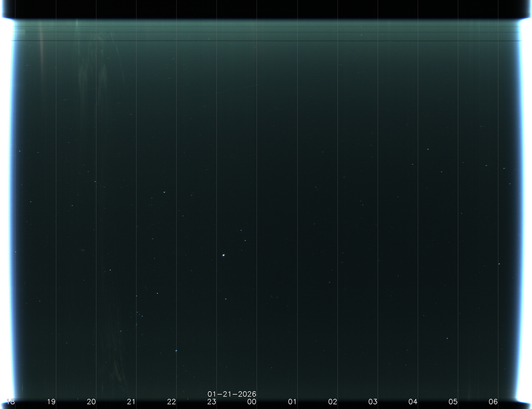Click the 21 hour label

click(131, 402)
